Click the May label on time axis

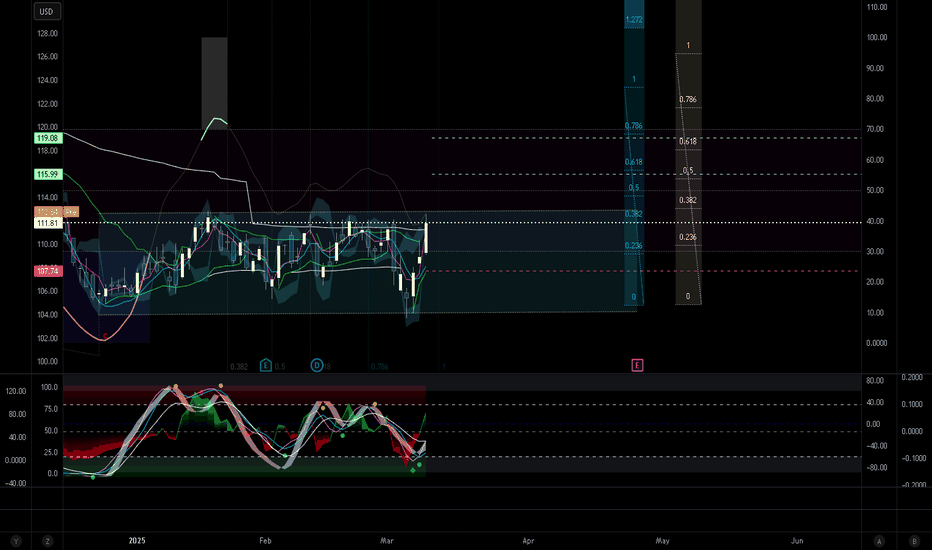pyautogui.click(x=662, y=540)
